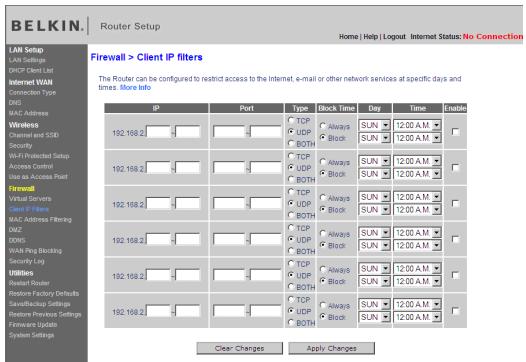Choose Always block time in third row
This screenshot has height=362, width=526.
[322, 198]
